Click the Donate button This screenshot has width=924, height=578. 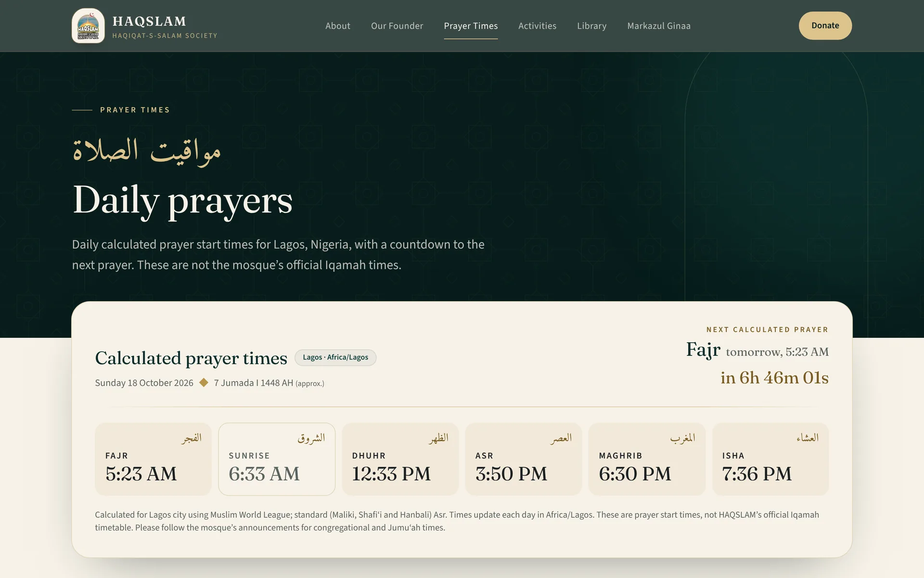pyautogui.click(x=825, y=26)
